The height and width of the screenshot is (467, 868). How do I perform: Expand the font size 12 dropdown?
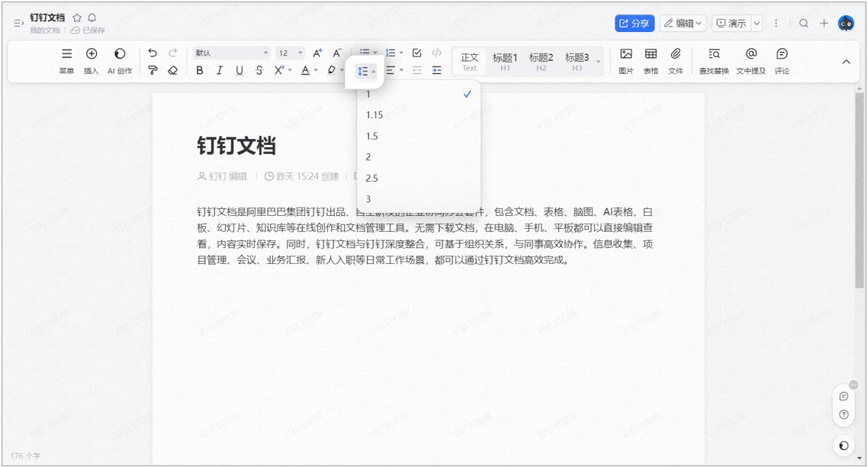point(290,53)
